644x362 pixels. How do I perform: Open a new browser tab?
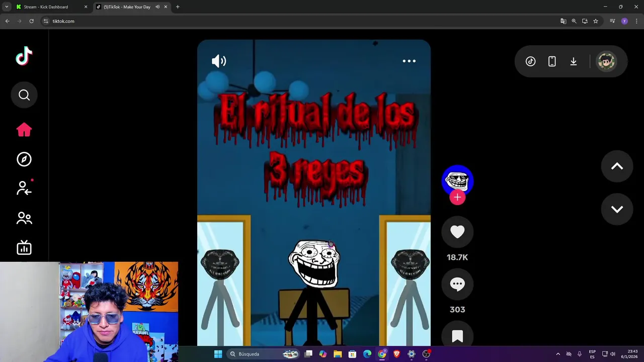(178, 7)
